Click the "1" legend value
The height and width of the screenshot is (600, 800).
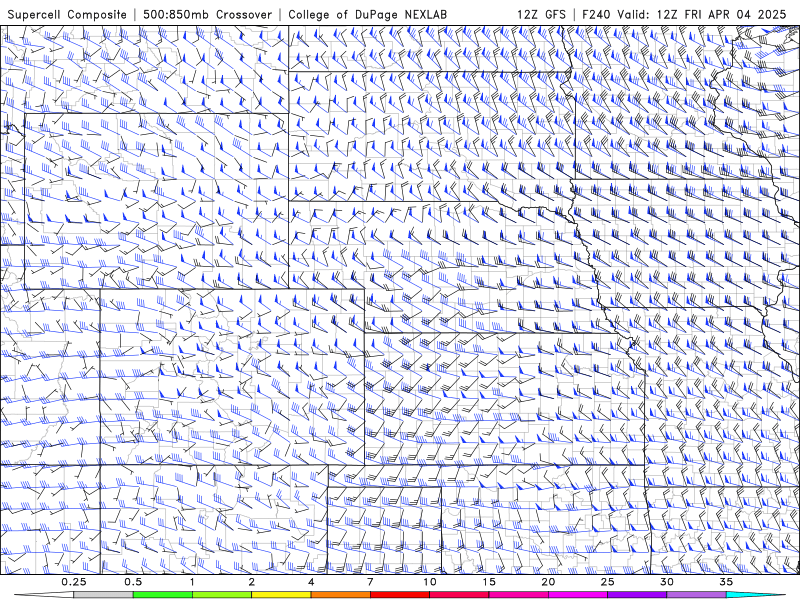click(x=192, y=582)
